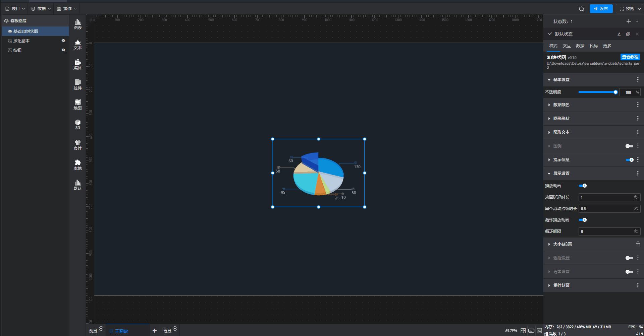Open the 项目 dropdown menu

[x=15, y=9]
